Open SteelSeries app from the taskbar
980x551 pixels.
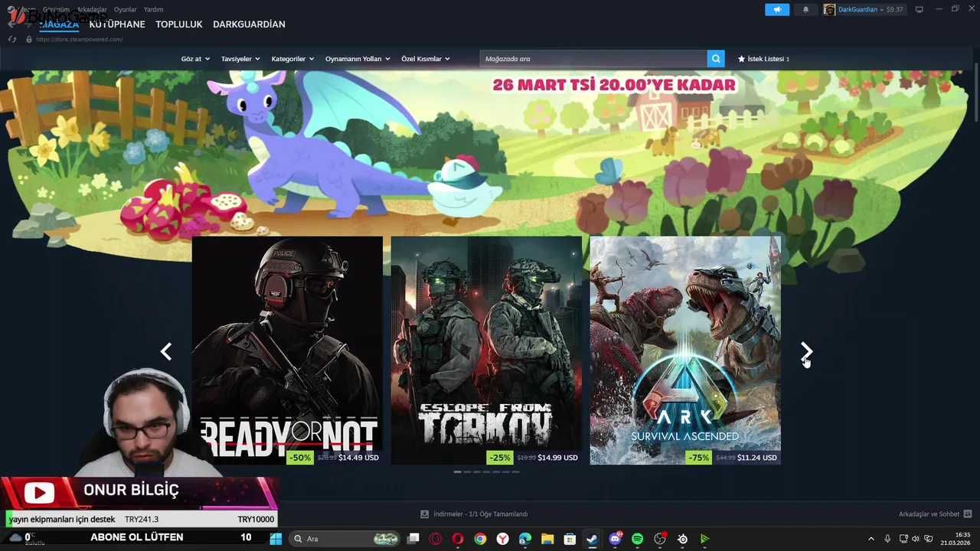(x=682, y=539)
